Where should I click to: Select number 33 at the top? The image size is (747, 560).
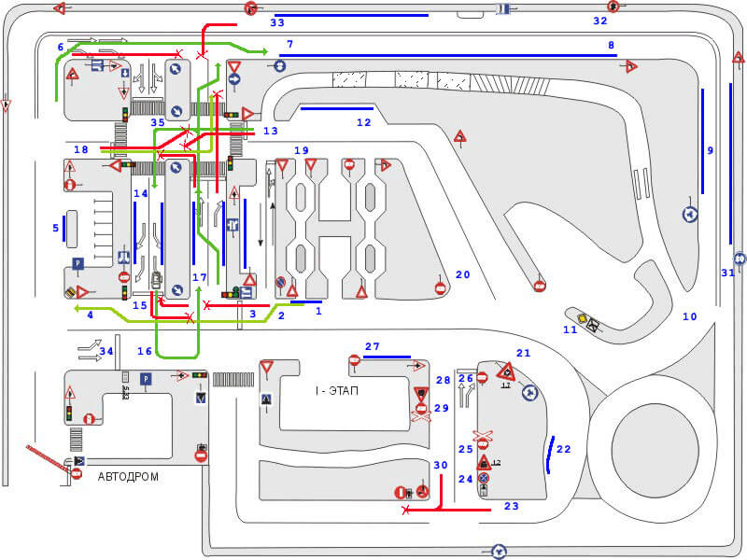(277, 22)
